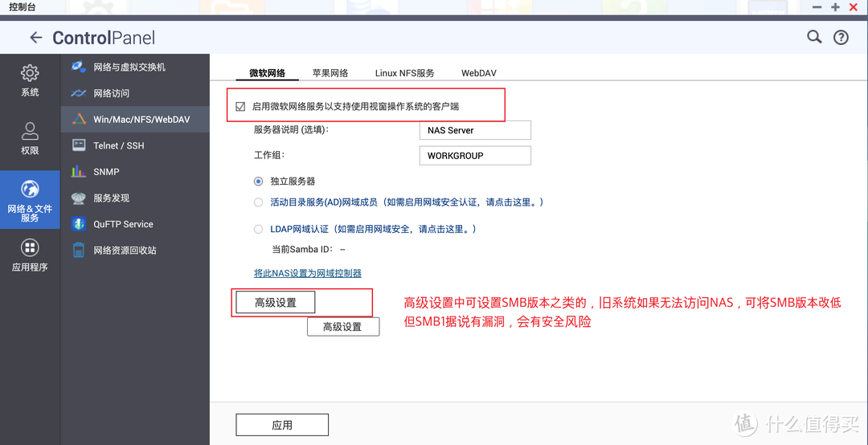Image resolution: width=868 pixels, height=445 pixels.
Task: Click the 应用 button
Action: 282,425
